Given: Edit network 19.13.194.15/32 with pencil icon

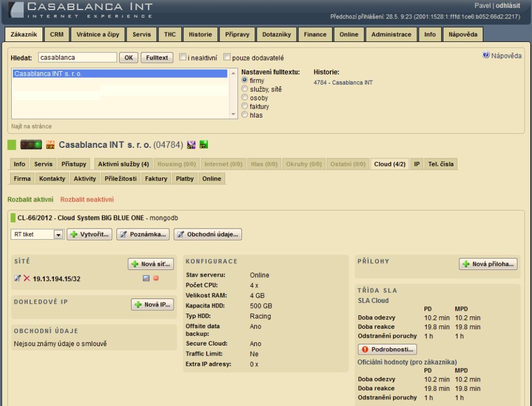Looking at the screenshot, I should 17,278.
